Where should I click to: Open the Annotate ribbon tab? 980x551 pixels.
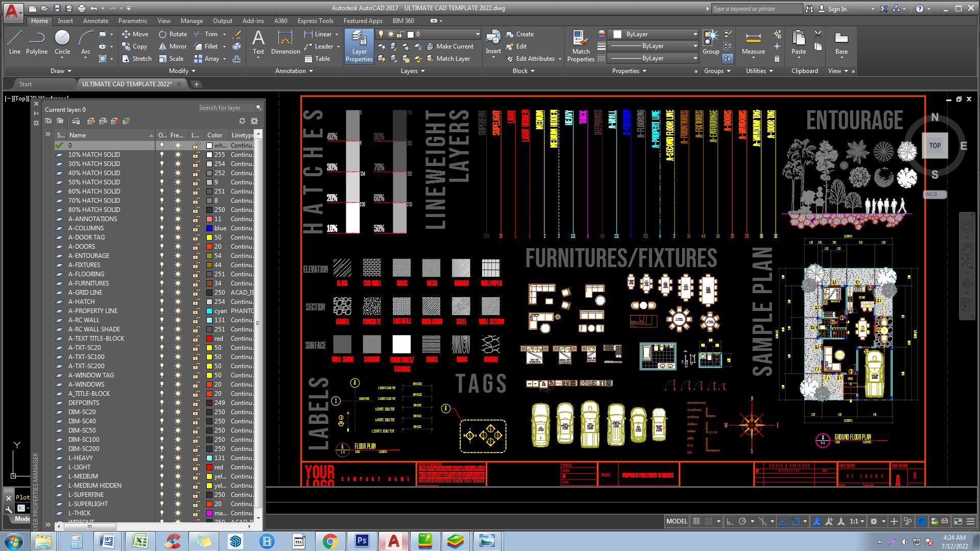[x=95, y=21]
